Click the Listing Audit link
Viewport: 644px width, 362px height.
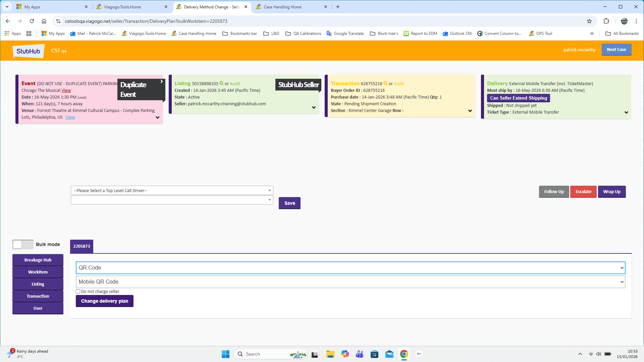(x=235, y=83)
